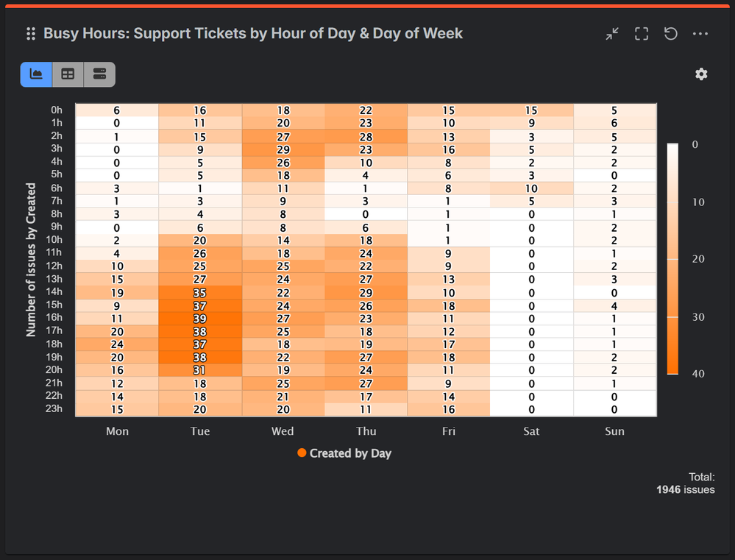Click the 40 mark on the color scale
This screenshot has width=735, height=560.
click(x=700, y=373)
